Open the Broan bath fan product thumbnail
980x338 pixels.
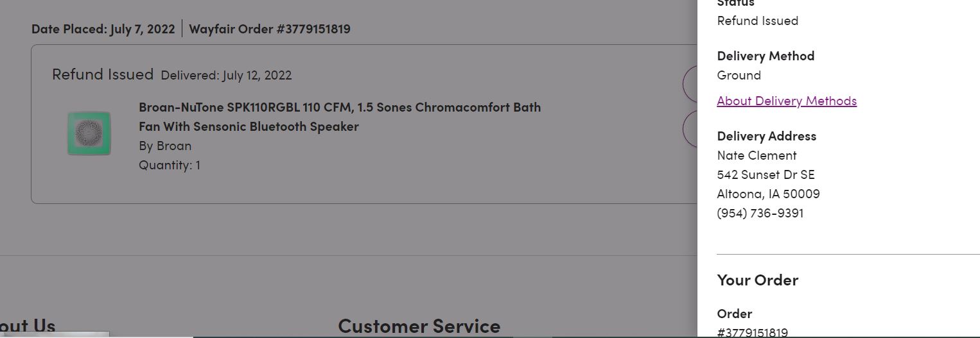point(89,133)
